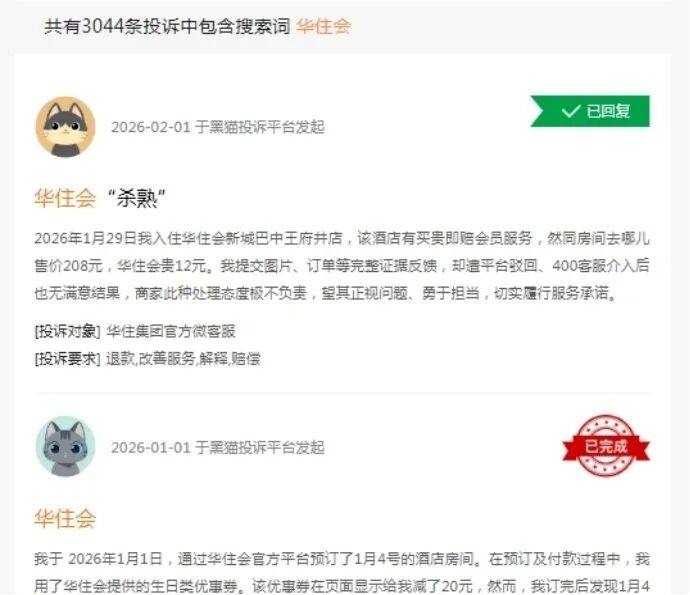This screenshot has height=595, width=690.
Task: Click the divider between the two complaints
Action: click(342, 391)
